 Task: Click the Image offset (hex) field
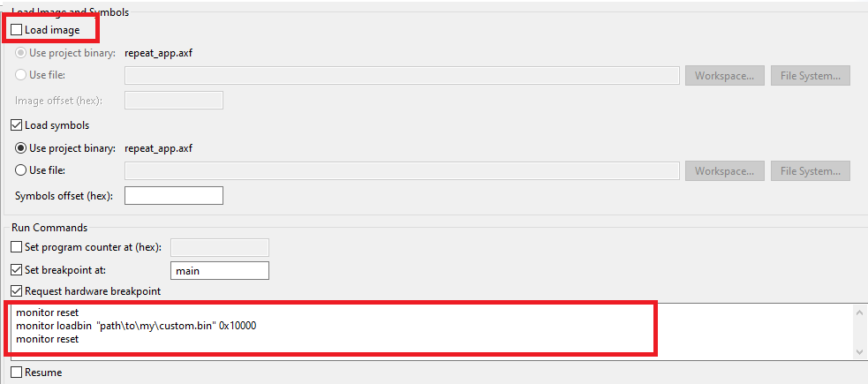coord(174,101)
